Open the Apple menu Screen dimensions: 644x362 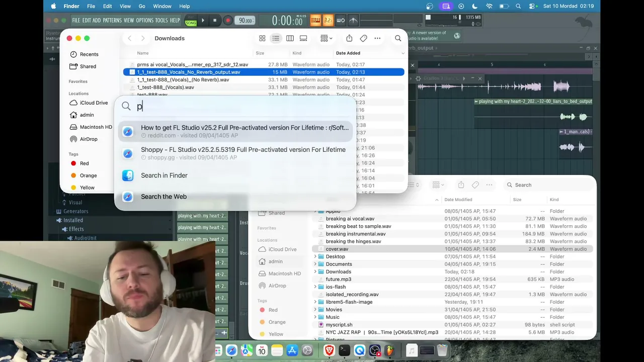[53, 6]
